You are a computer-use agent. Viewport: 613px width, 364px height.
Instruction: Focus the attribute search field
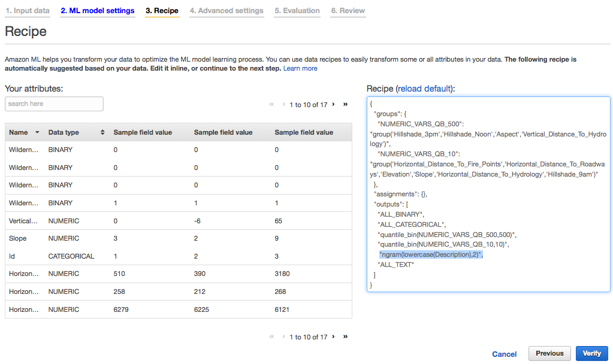pyautogui.click(x=54, y=104)
